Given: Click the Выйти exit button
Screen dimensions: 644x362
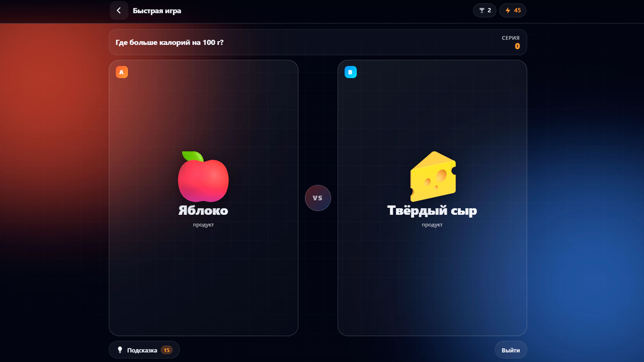Looking at the screenshot, I should tap(511, 350).
